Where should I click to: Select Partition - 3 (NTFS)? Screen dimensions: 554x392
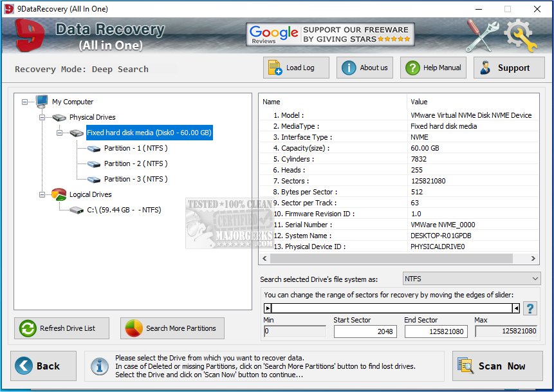[136, 179]
